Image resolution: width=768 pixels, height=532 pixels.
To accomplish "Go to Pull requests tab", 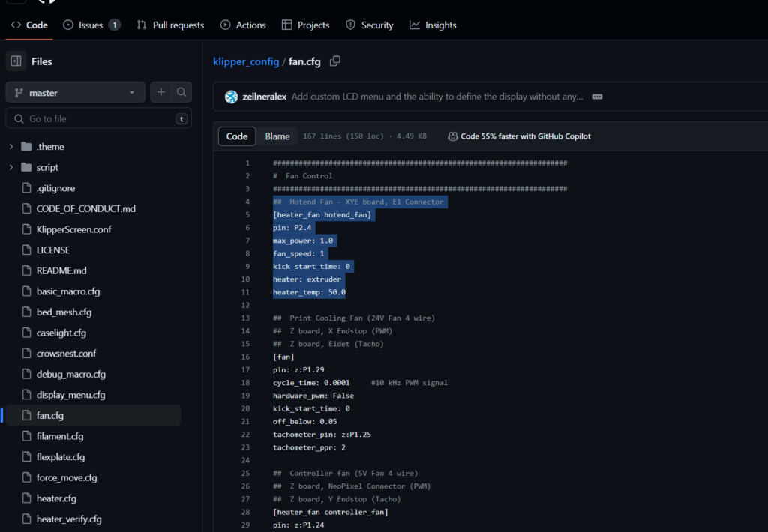I will (170, 25).
